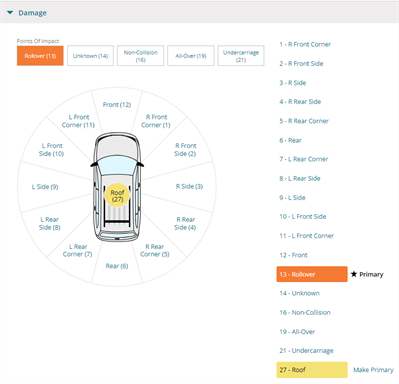Choose '10 - L Front Side' in list

click(x=303, y=217)
